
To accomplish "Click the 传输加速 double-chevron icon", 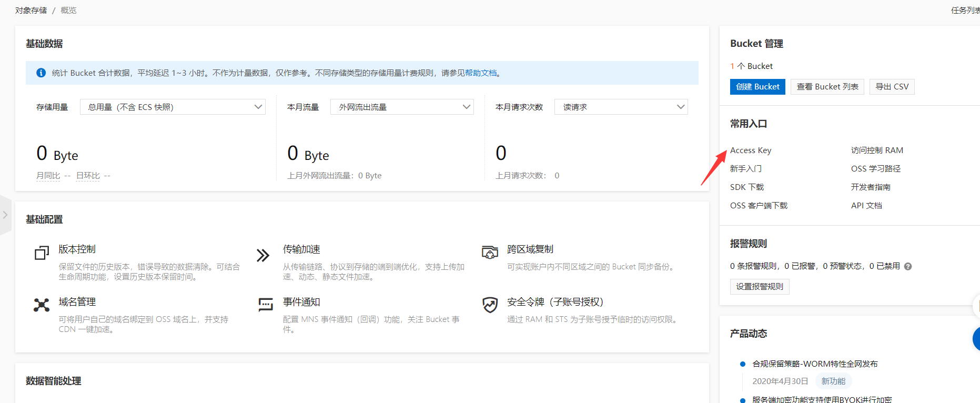I will pos(263,255).
